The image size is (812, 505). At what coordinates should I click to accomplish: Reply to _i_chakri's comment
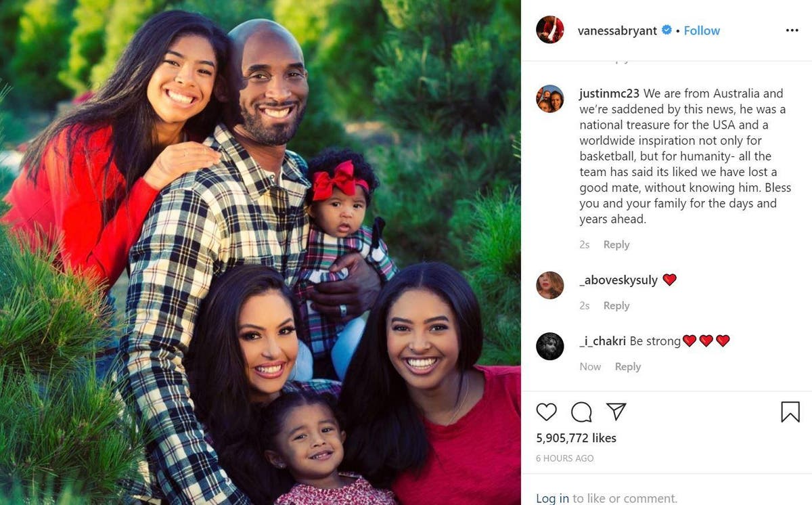628,366
